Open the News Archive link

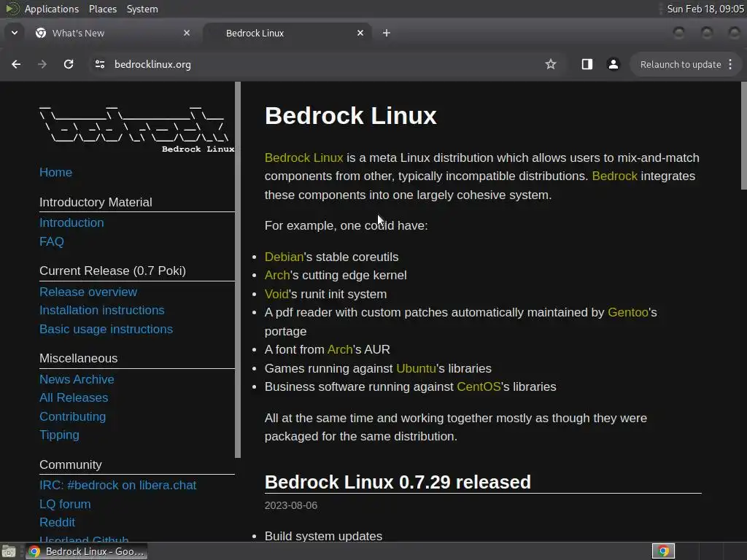point(77,379)
